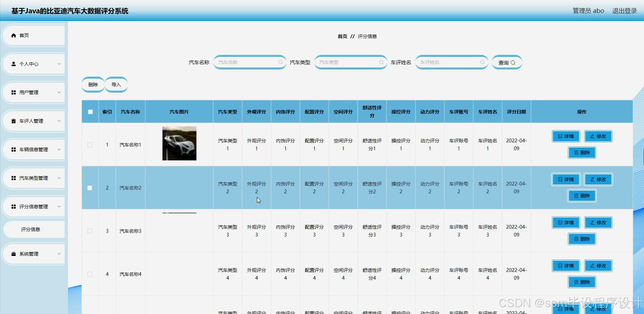Open 详情 for row 汽车名称2
Screen dimensions: 644x314
(x=566, y=179)
